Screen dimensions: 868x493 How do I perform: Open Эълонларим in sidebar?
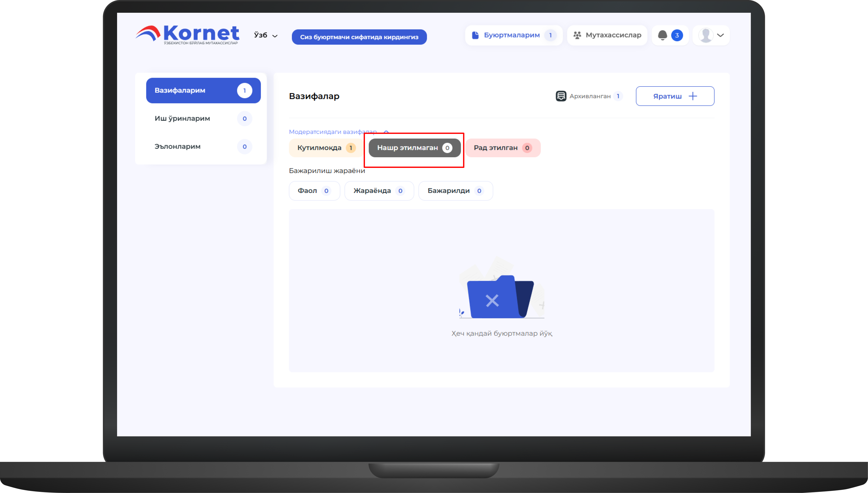(x=203, y=147)
